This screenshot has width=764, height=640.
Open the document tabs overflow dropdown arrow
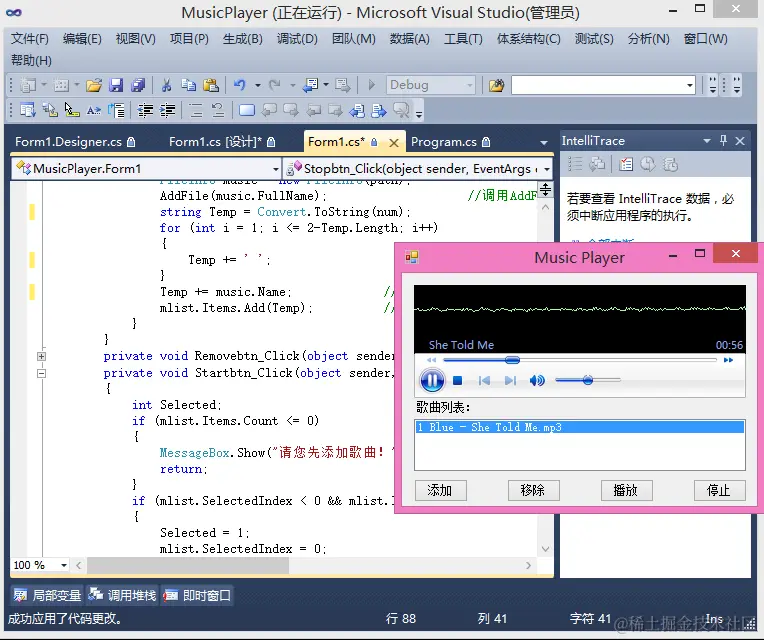(x=543, y=142)
